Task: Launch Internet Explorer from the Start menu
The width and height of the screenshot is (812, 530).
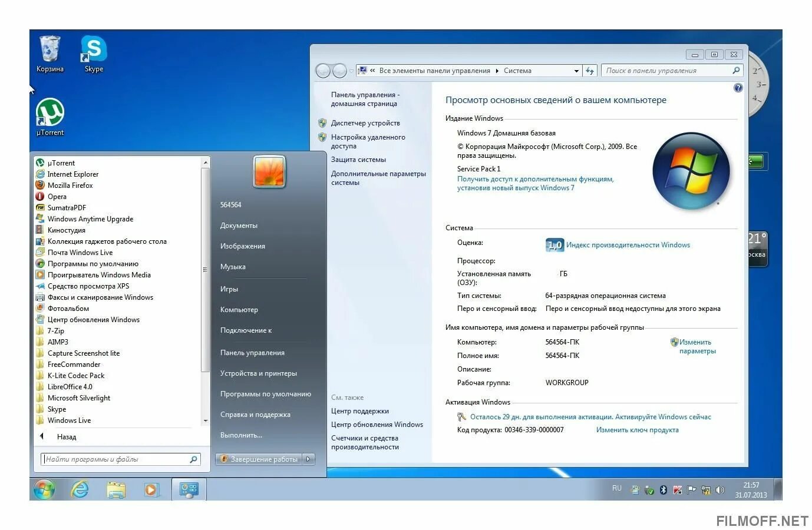Action: point(73,174)
